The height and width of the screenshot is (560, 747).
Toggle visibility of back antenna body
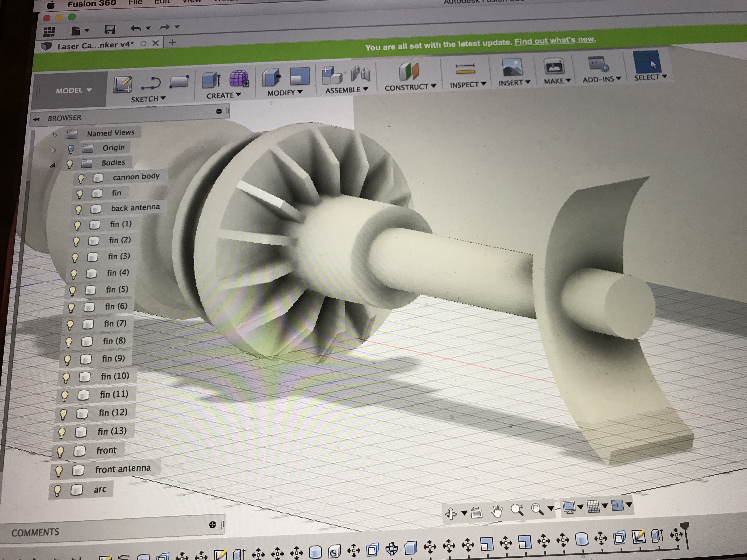[78, 210]
